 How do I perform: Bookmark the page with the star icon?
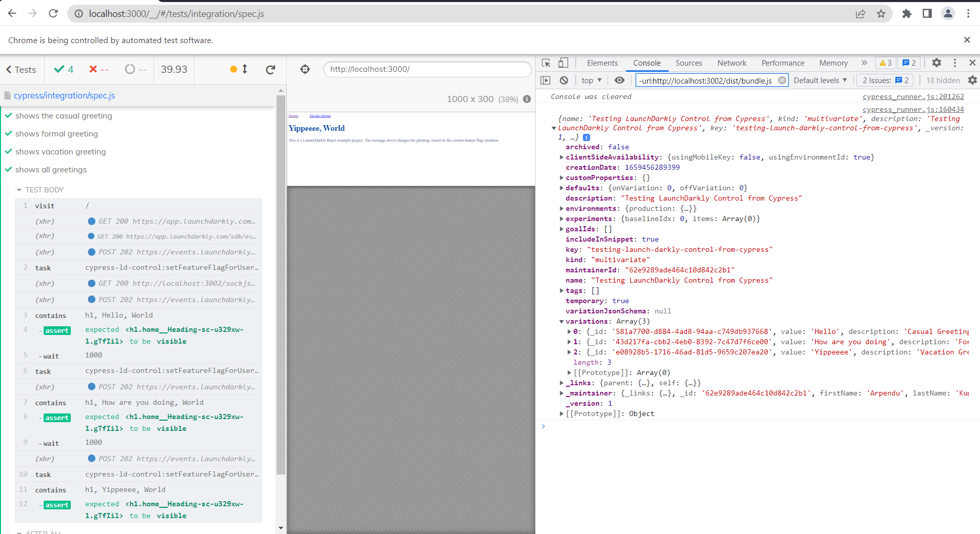pyautogui.click(x=881, y=14)
